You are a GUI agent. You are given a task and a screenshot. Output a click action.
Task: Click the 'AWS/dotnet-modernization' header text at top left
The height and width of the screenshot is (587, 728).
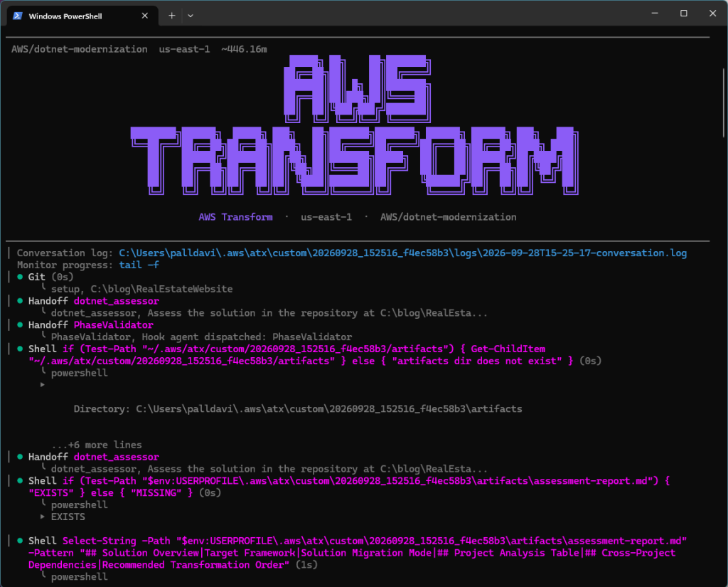[x=80, y=49]
